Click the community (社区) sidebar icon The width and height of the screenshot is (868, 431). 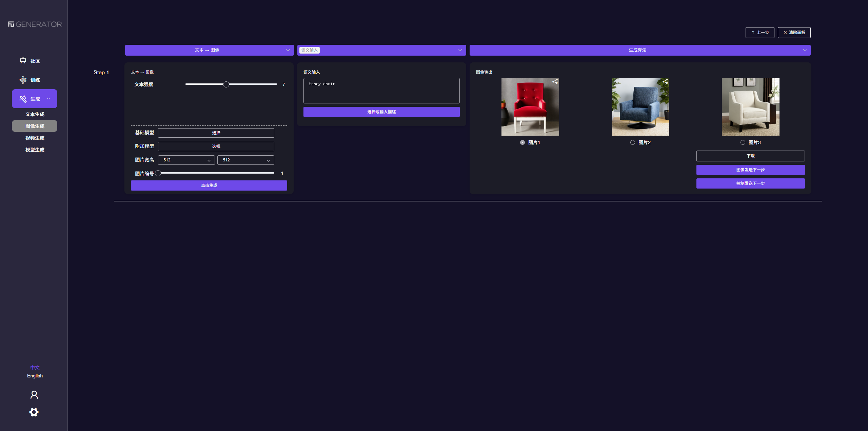point(23,61)
